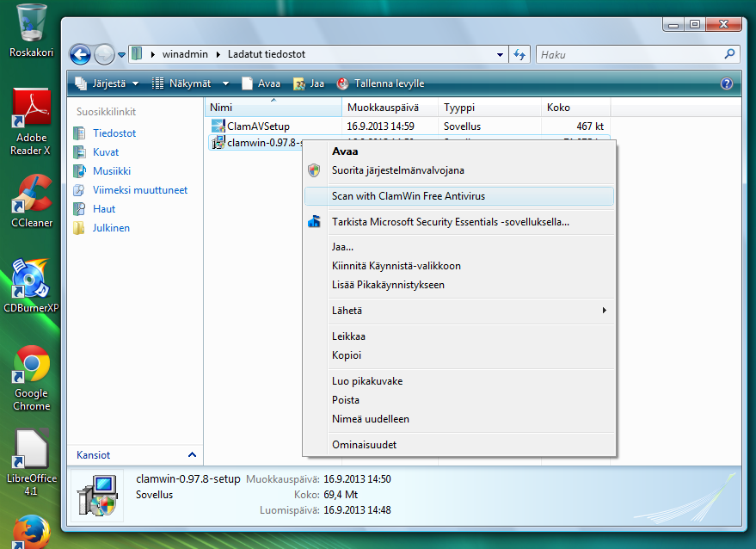Click the Ladatut tiedostot breadcrumb segment

click(x=266, y=54)
